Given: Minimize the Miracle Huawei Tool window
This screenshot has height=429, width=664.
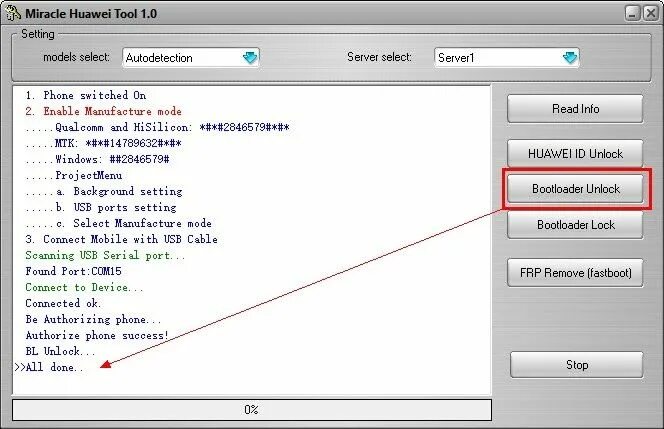Looking at the screenshot, I should click(x=632, y=14).
